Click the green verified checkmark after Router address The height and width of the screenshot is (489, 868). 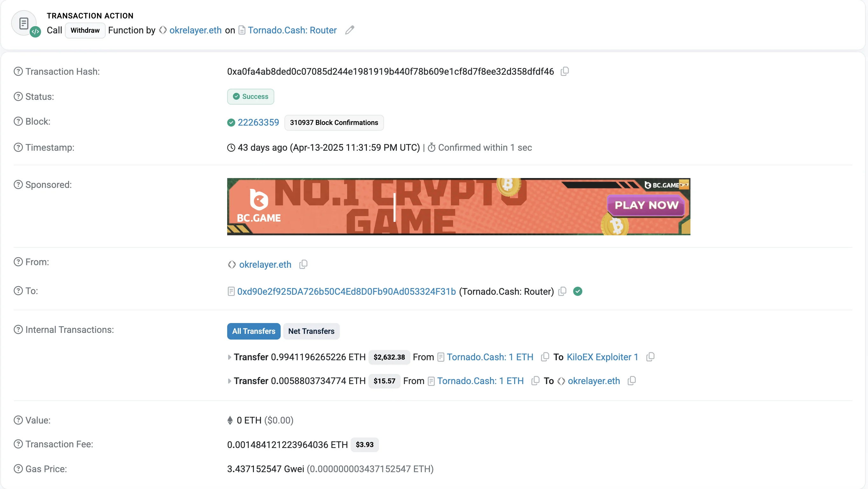pyautogui.click(x=577, y=291)
